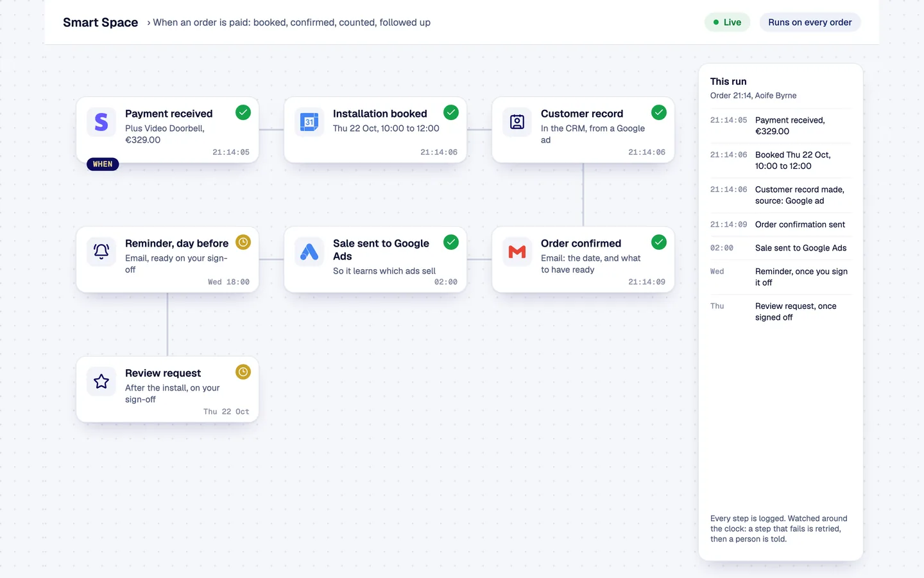The height and width of the screenshot is (578, 924).
Task: Click the contact icon on Customer record
Action: pyautogui.click(x=517, y=122)
